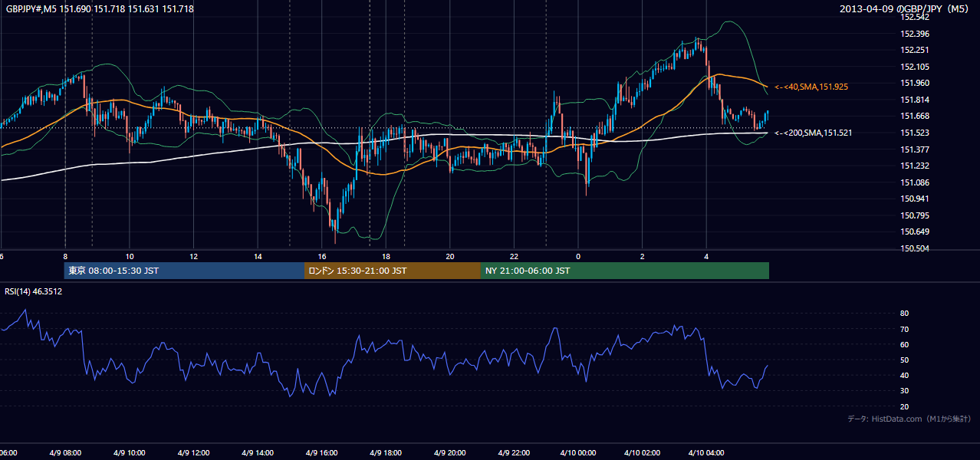
Task: Click the 東京 08:00-15:30 JST session bar
Action: [x=184, y=271]
